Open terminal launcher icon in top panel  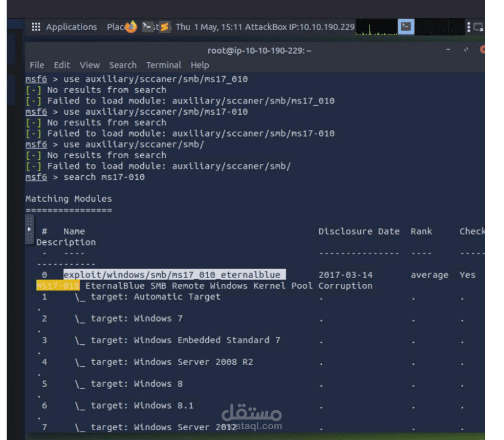coord(148,27)
